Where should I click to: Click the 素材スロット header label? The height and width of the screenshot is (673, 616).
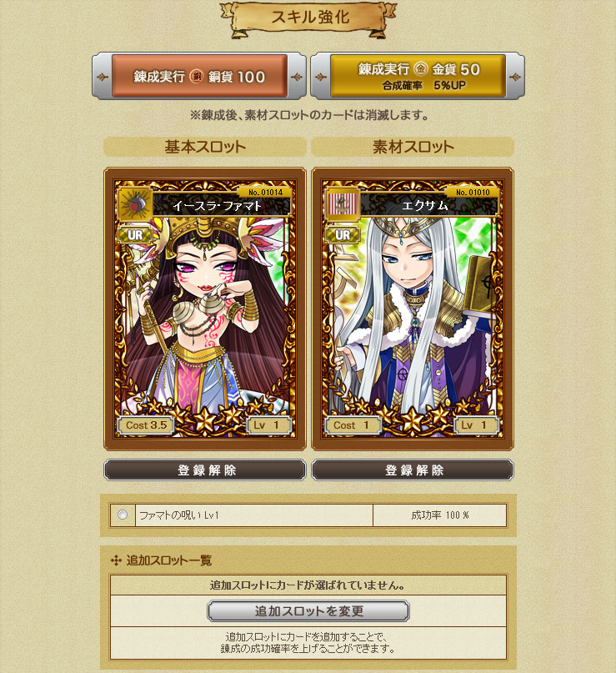click(x=413, y=147)
